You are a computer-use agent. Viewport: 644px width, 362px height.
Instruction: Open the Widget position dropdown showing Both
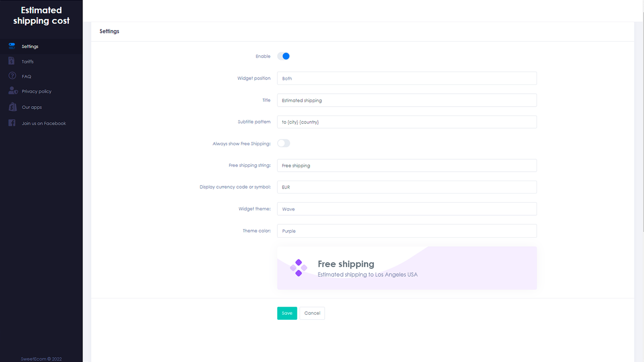coord(407,78)
